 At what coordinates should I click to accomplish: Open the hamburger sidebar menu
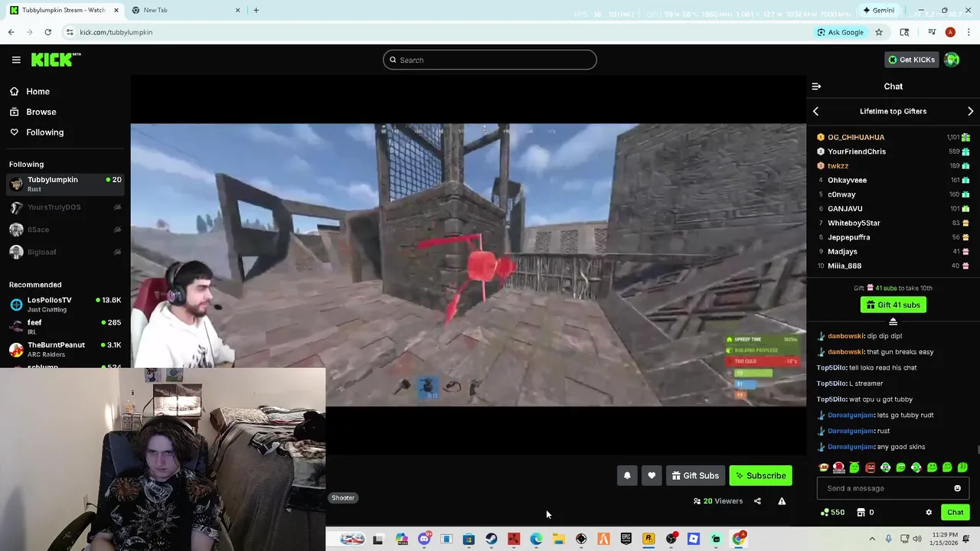(16, 60)
